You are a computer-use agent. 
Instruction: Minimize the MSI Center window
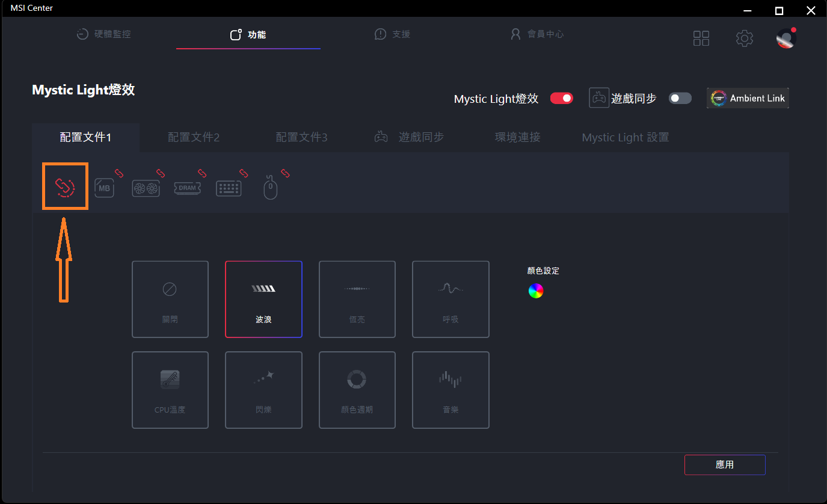tap(748, 10)
